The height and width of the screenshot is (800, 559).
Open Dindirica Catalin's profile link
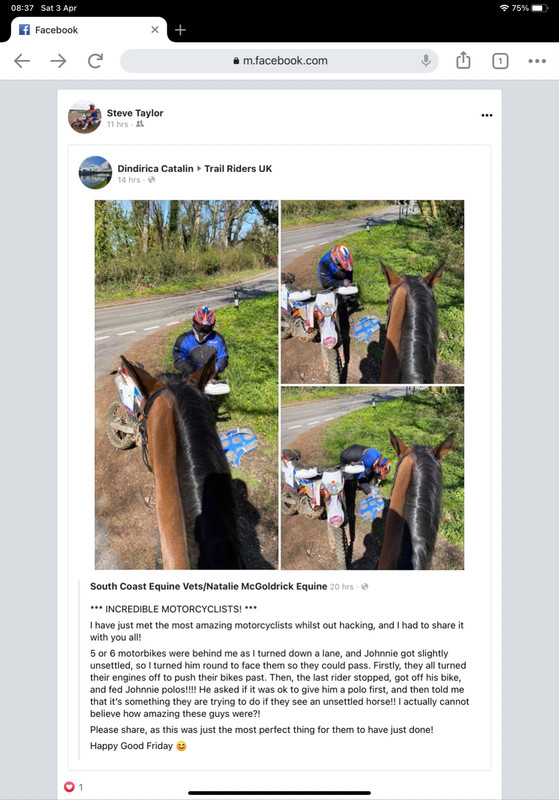pos(155,168)
